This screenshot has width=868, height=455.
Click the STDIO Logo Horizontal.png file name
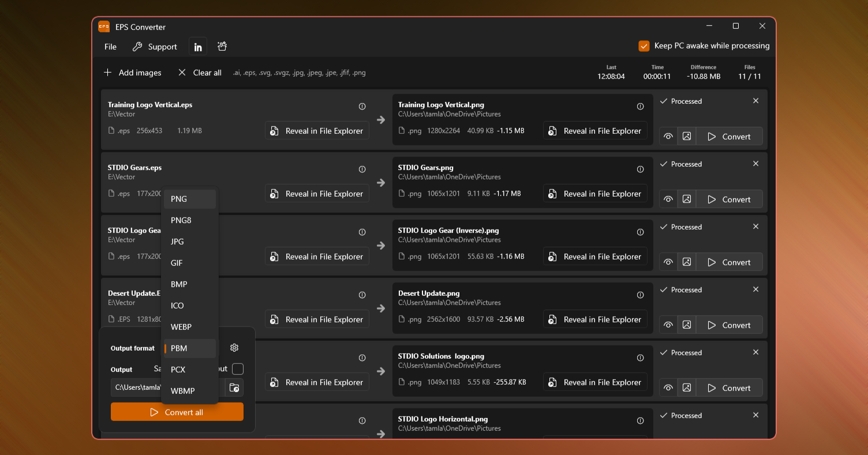pos(443,419)
